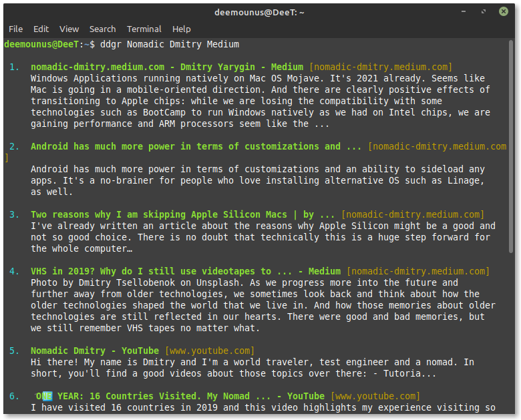Click snippet text 'I have visited 16 countries'
This screenshot has width=521, height=420.
[103, 408]
